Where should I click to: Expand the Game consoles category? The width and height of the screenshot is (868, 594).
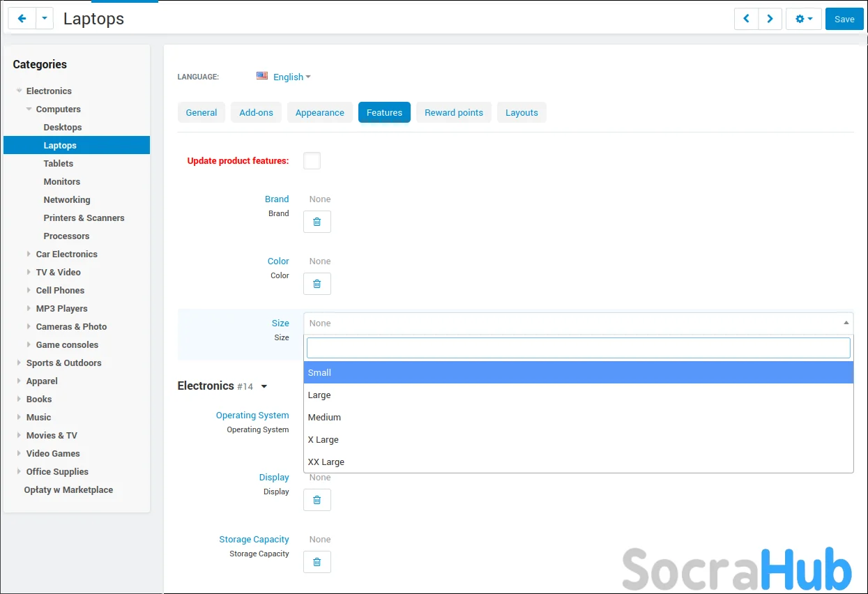click(29, 344)
